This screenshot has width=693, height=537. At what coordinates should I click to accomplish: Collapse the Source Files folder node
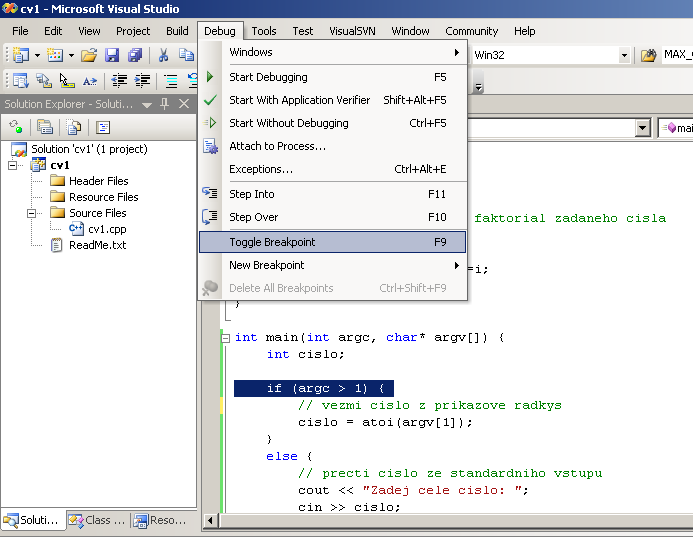[31, 213]
